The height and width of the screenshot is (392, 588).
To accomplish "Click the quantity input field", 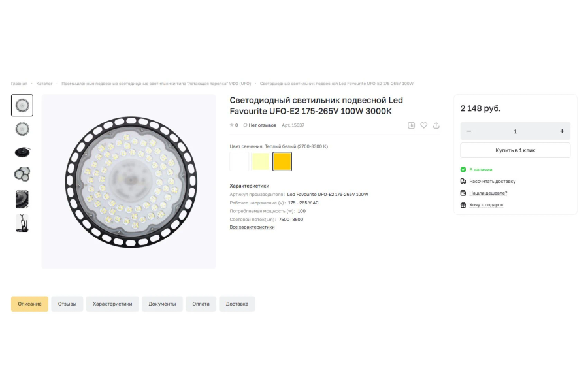I will 515,131.
